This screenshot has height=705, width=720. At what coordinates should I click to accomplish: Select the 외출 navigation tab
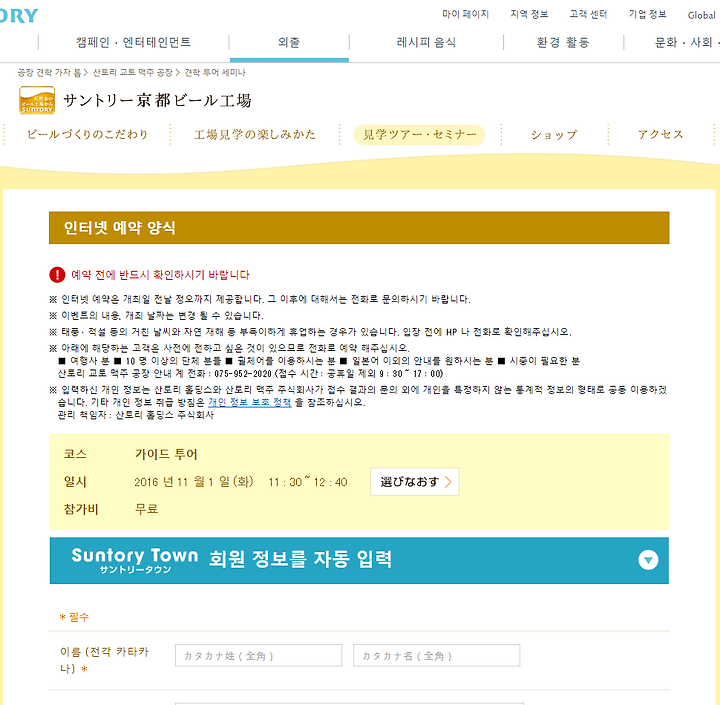pyautogui.click(x=289, y=42)
